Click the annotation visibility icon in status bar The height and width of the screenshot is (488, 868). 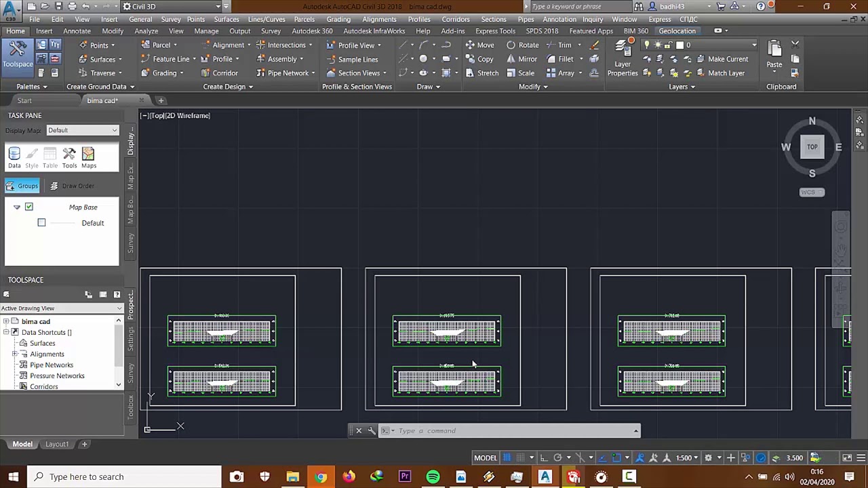click(x=639, y=457)
